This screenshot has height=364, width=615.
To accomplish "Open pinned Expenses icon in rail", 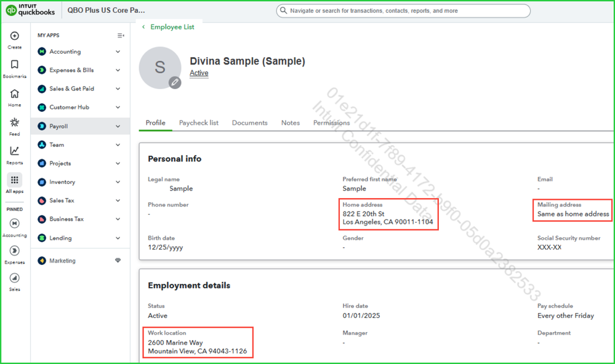I will 15,251.
